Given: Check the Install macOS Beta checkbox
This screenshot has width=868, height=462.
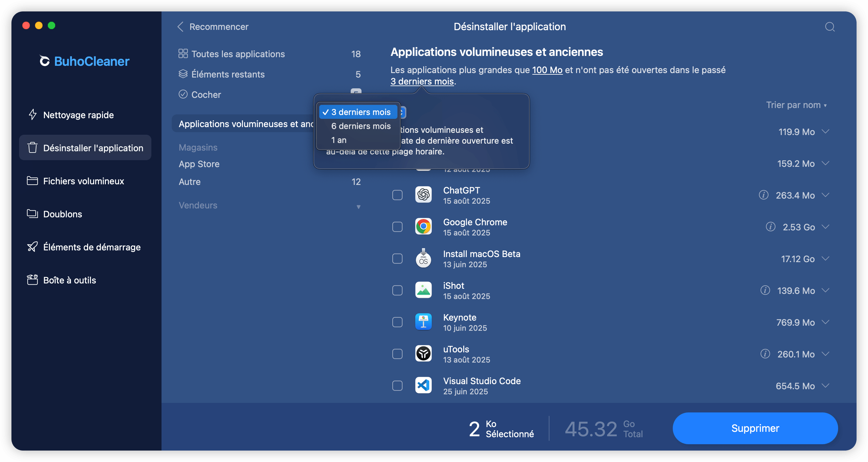Looking at the screenshot, I should [x=397, y=259].
